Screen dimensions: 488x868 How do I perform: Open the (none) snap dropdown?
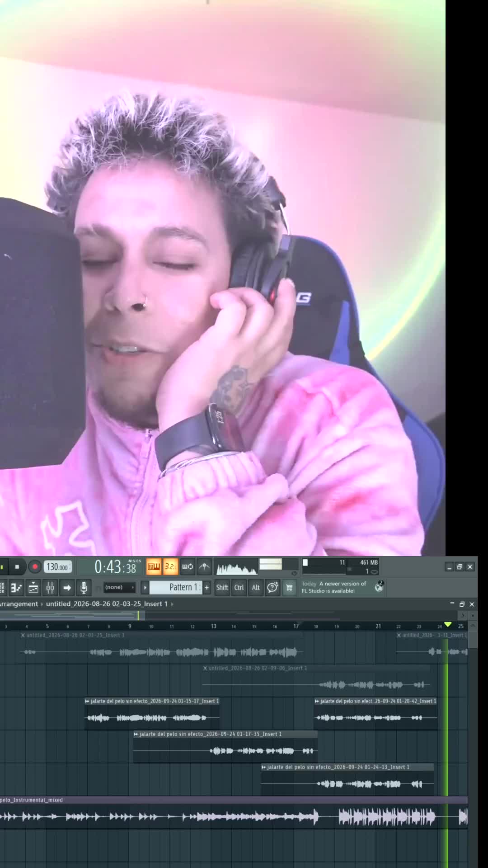(x=119, y=587)
